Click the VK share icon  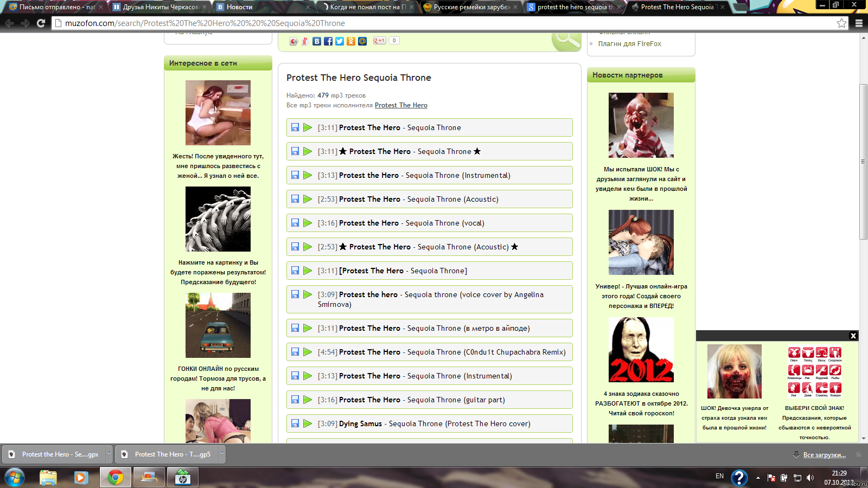[317, 41]
